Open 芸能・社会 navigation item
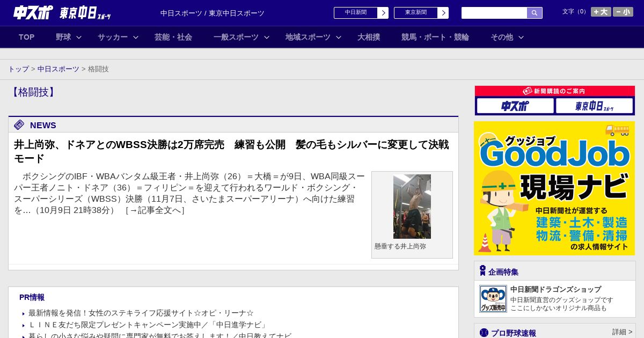The height and width of the screenshot is (338, 644). 173,37
